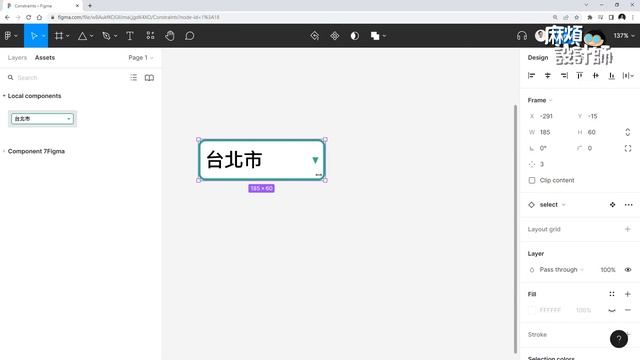Screen dimensions: 640x360
Task: Open the team library book icon
Action: click(x=149, y=78)
